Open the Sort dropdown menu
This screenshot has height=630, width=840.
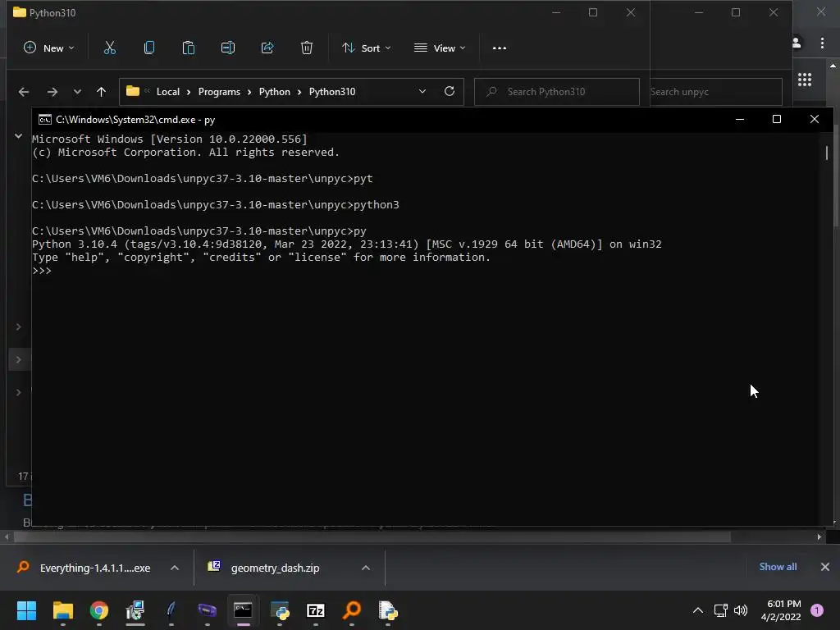coord(367,48)
